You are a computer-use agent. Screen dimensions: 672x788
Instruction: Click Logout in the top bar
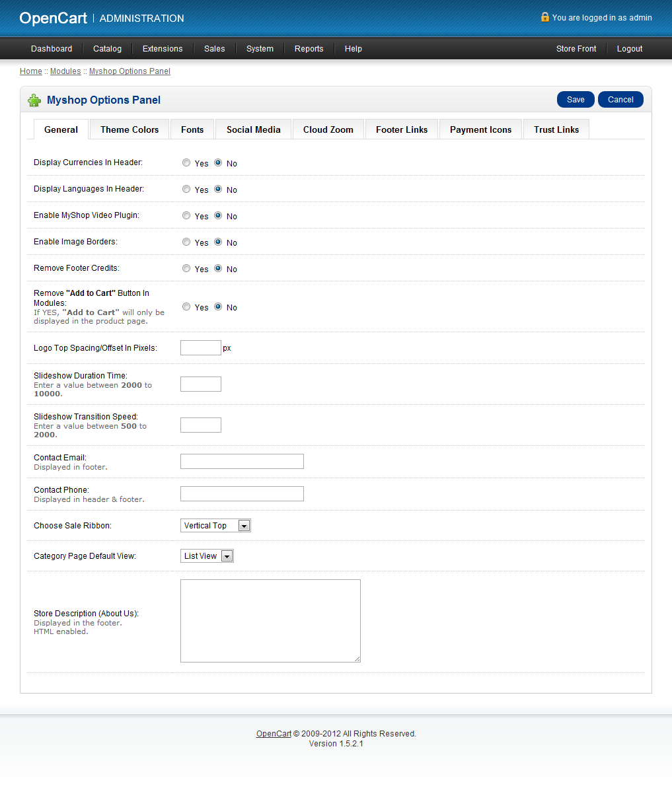(630, 49)
